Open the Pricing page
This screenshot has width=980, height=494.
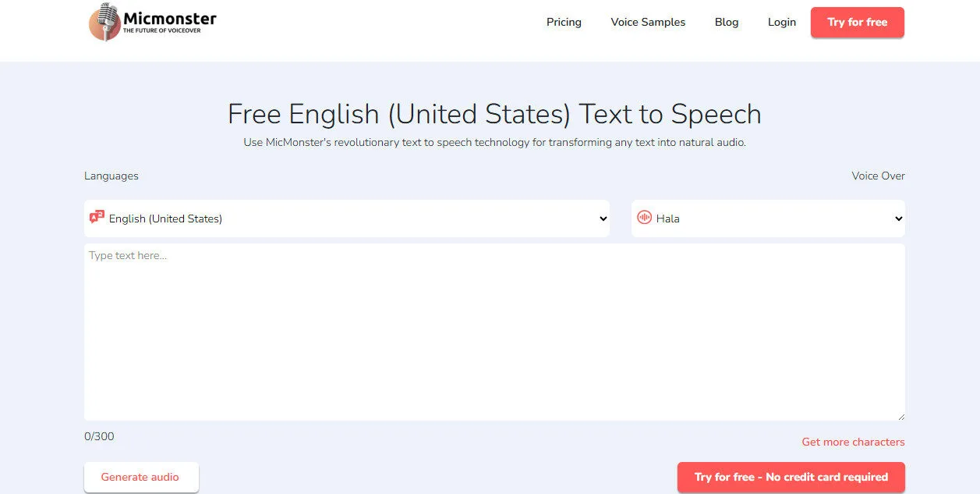(564, 22)
